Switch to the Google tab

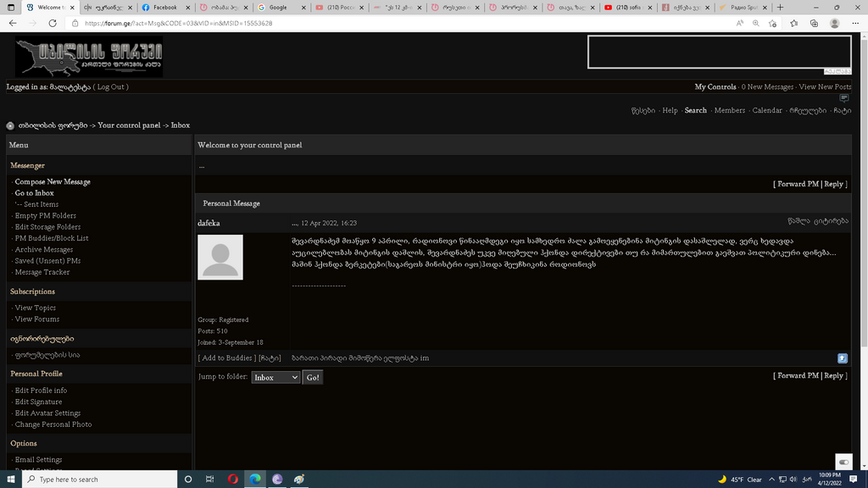click(281, 7)
